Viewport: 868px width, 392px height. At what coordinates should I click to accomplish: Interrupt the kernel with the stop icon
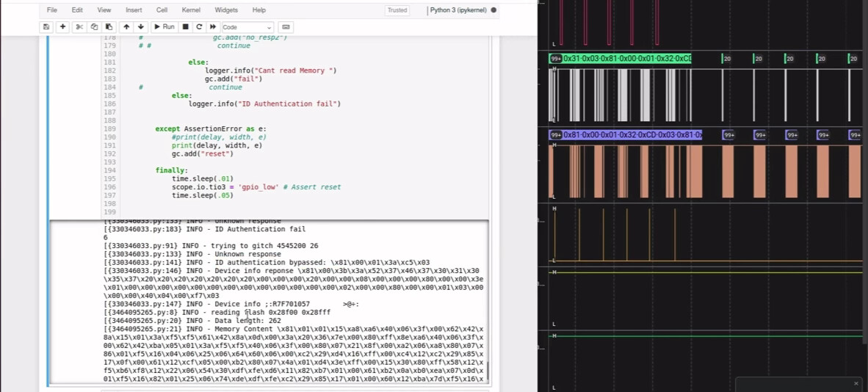(x=186, y=27)
